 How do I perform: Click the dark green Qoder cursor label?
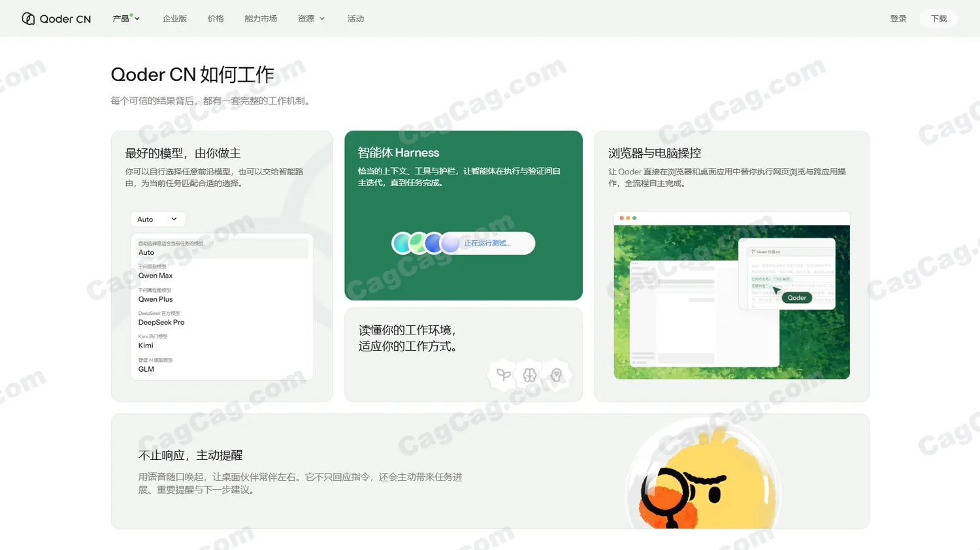click(796, 298)
